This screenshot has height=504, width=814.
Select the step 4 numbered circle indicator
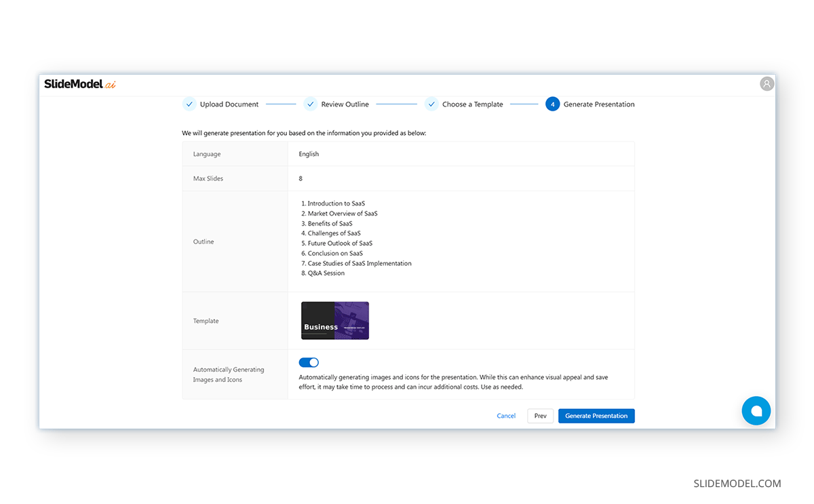(x=552, y=104)
